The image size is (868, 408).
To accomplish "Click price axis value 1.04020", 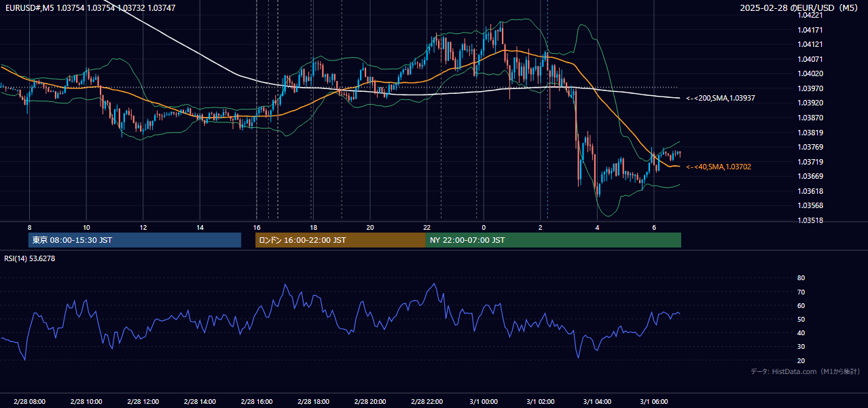I will tap(811, 73).
